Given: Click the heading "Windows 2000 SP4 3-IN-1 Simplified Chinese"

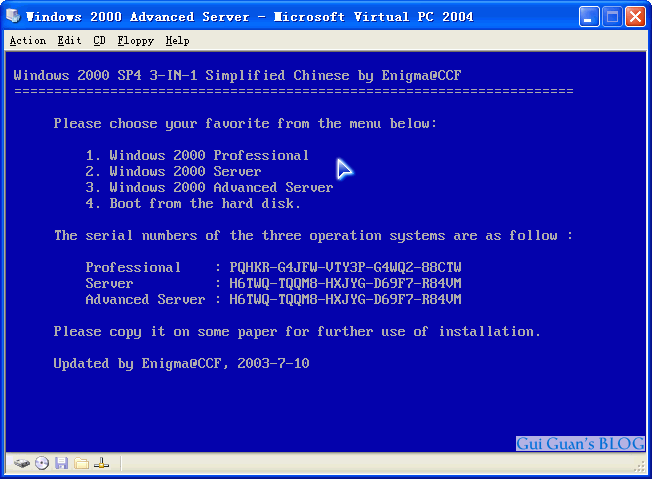Looking at the screenshot, I should tap(181, 75).
